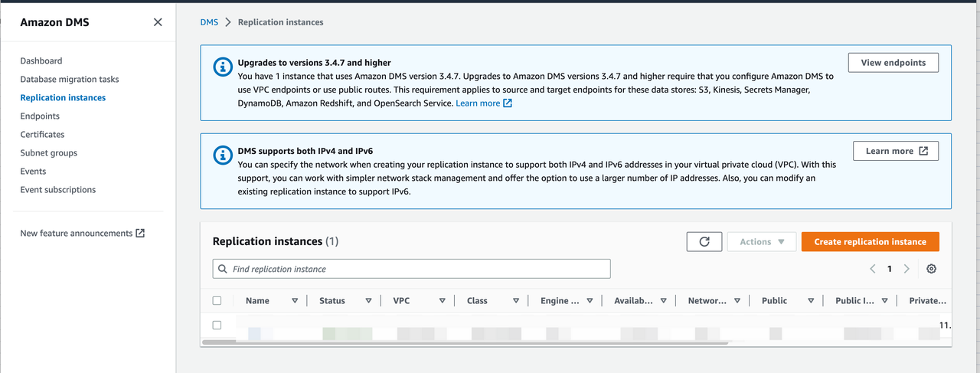This screenshot has height=373, width=980.
Task: Sort table by Network type column
Action: click(737, 301)
